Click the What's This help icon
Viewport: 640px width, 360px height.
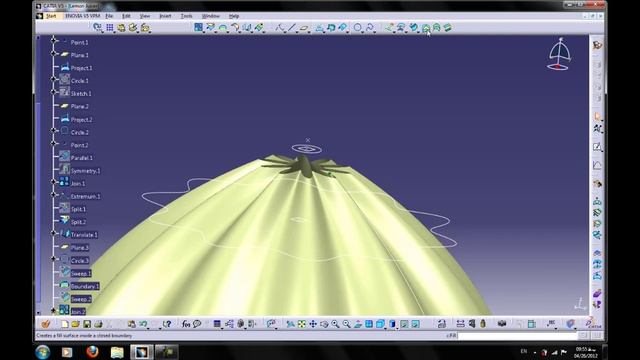point(167,324)
